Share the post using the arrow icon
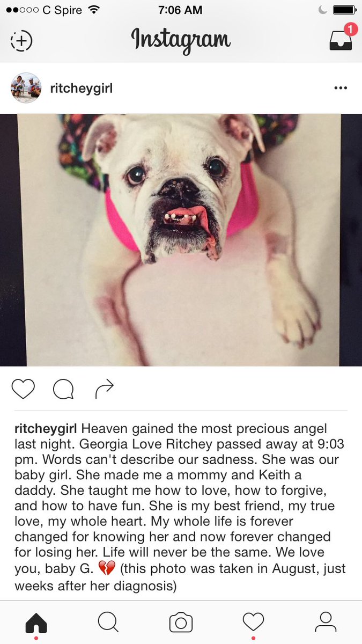Image resolution: width=362 pixels, height=644 pixels. 105,389
